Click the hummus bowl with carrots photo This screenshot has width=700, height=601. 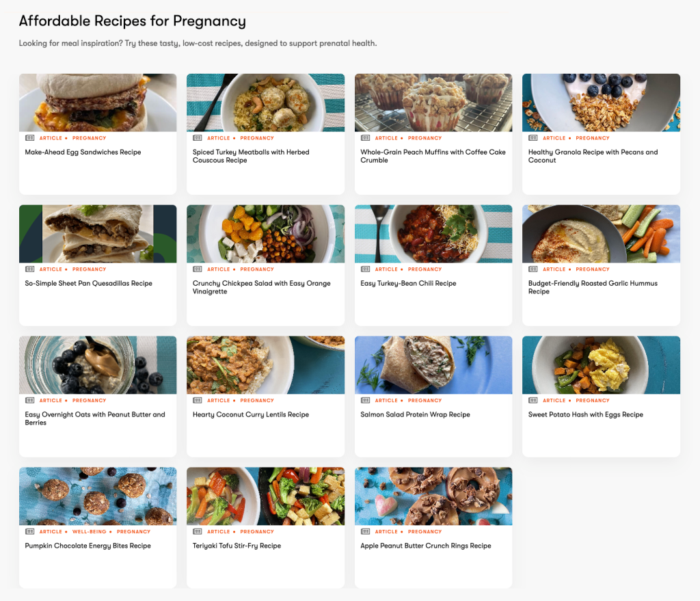point(601,234)
